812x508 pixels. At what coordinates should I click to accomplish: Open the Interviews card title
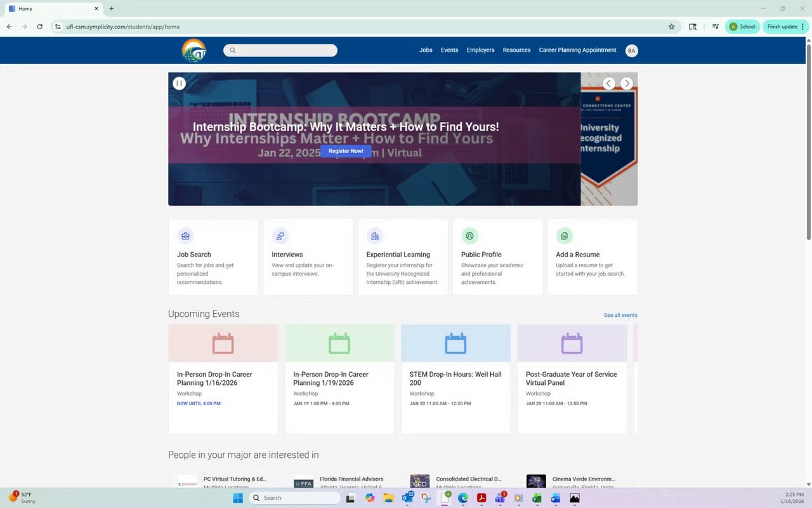287,255
